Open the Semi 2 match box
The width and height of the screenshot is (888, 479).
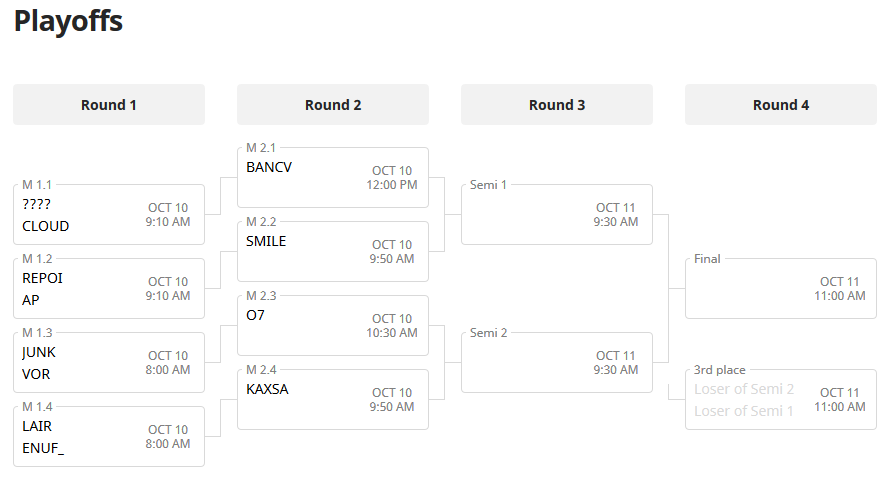[557, 363]
